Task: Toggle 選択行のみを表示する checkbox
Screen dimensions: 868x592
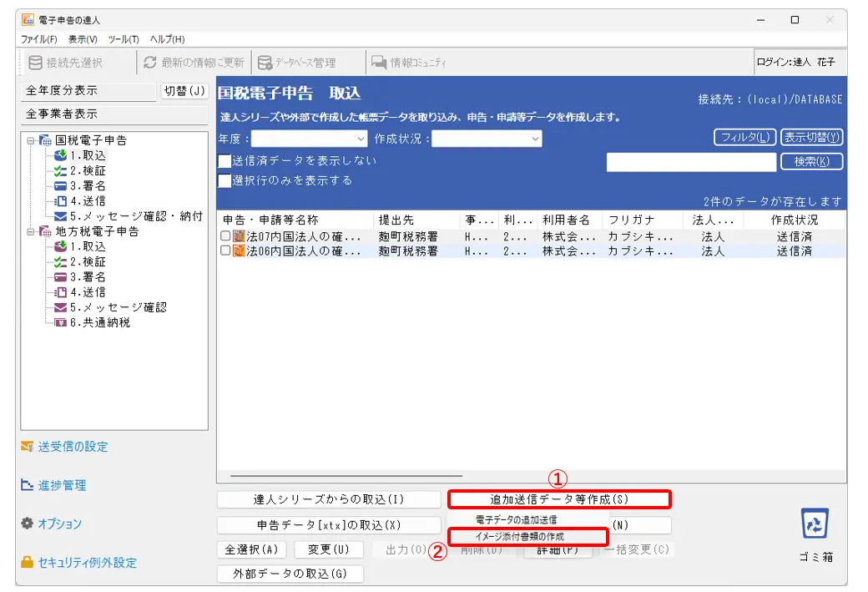Action: point(224,180)
